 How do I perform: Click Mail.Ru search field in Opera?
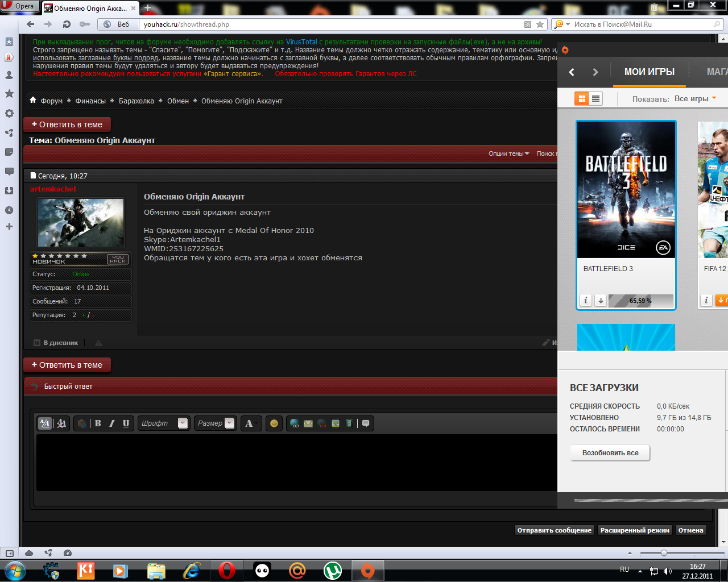click(643, 24)
